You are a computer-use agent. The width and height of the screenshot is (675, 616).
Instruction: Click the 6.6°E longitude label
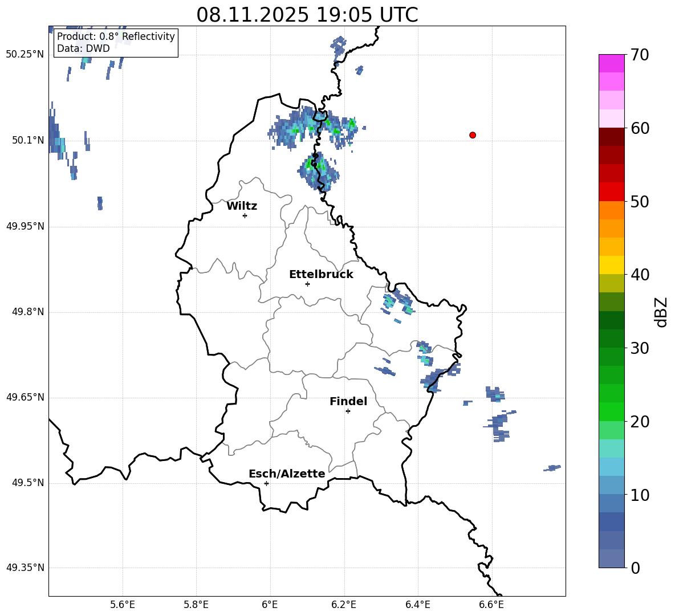coord(491,605)
